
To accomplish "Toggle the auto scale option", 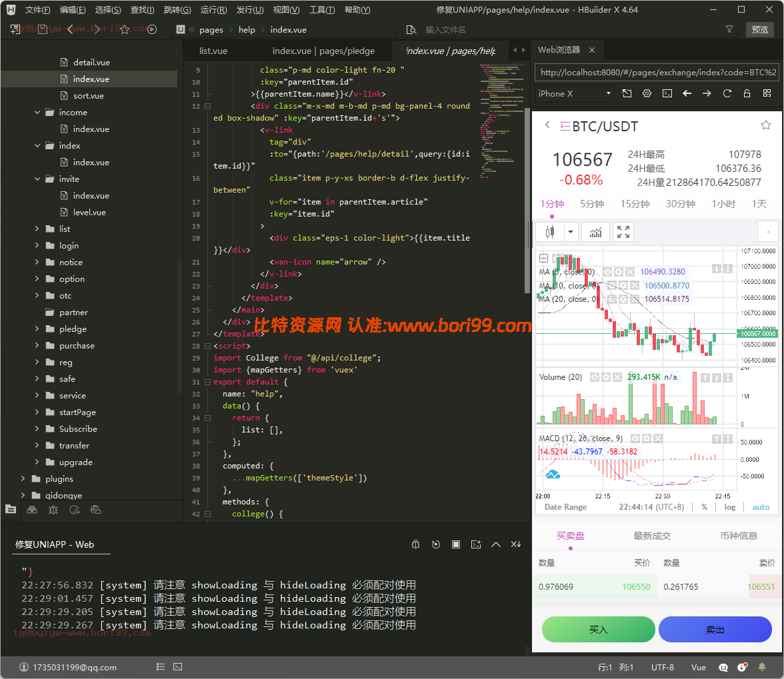I will point(761,507).
